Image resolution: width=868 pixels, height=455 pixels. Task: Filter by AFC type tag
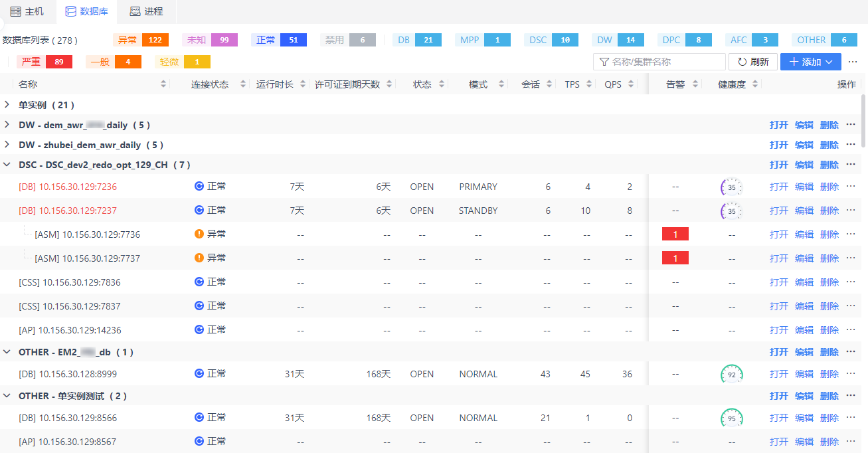[752, 40]
